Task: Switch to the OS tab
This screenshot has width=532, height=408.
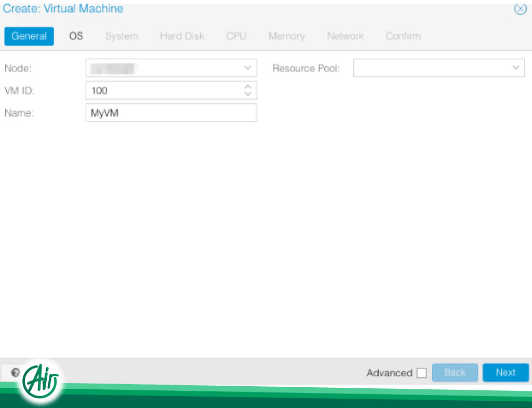Action: tap(76, 36)
